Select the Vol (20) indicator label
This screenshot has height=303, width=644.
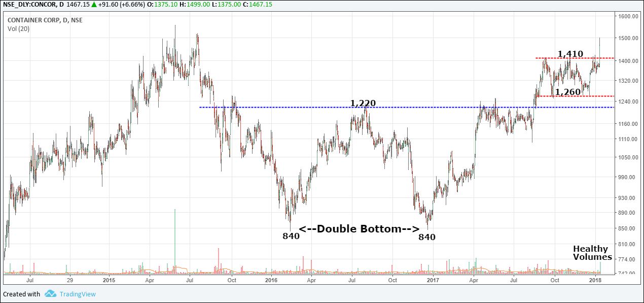coord(18,28)
